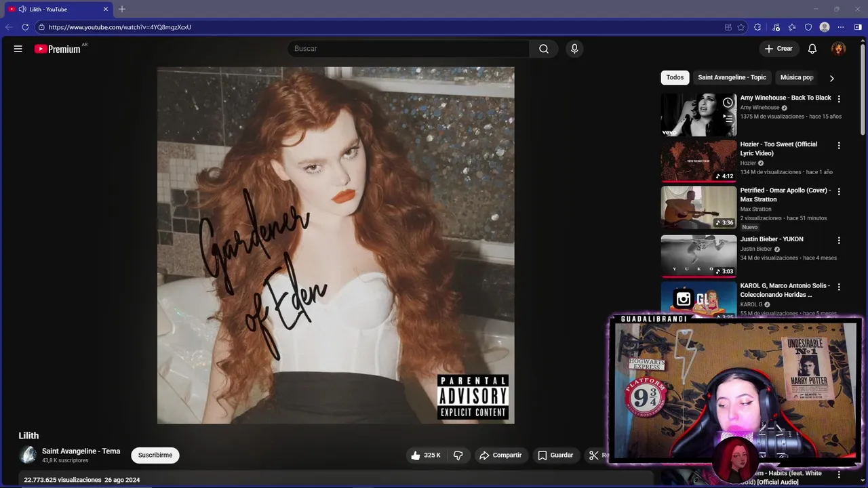Click the Justin Bieber channel name
This screenshot has width=868, height=488.
point(756,249)
